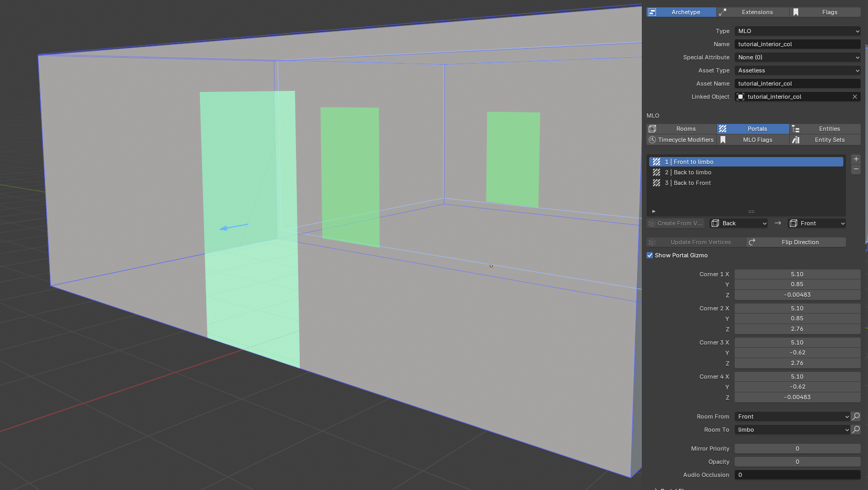Click the search icon beside Room To
The height and width of the screenshot is (490, 868).
(856, 430)
